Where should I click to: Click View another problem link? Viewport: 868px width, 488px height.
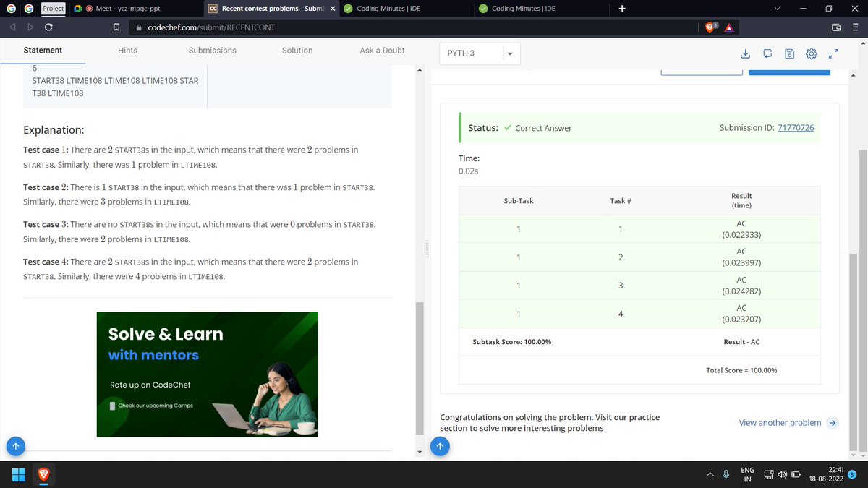pyautogui.click(x=788, y=423)
